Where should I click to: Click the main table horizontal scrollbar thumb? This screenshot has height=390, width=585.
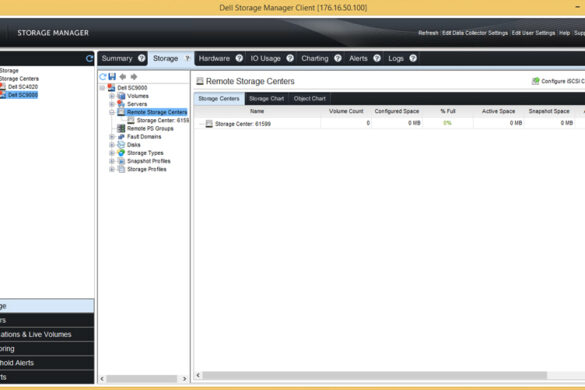pos(375,375)
